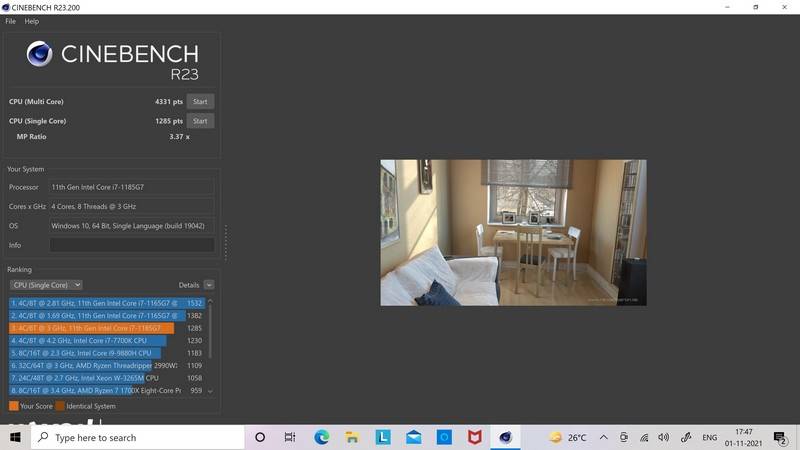
Task: Open the CPU (Single Core) ranking dropdown
Action: [x=45, y=285]
